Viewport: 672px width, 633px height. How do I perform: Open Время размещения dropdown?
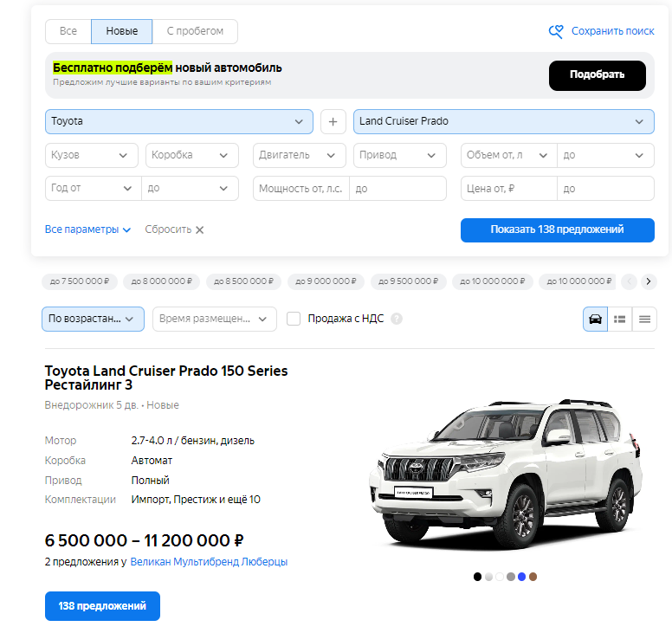[x=214, y=319]
